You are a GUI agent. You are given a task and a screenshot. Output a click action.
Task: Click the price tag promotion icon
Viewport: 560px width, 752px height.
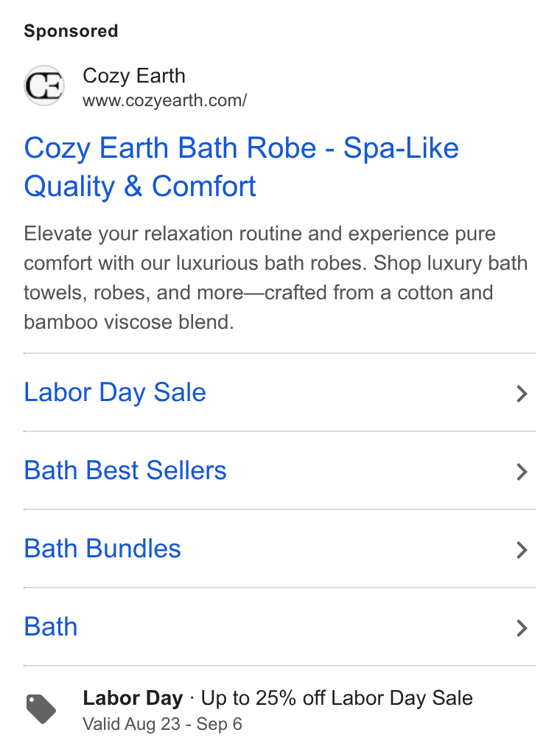41,709
